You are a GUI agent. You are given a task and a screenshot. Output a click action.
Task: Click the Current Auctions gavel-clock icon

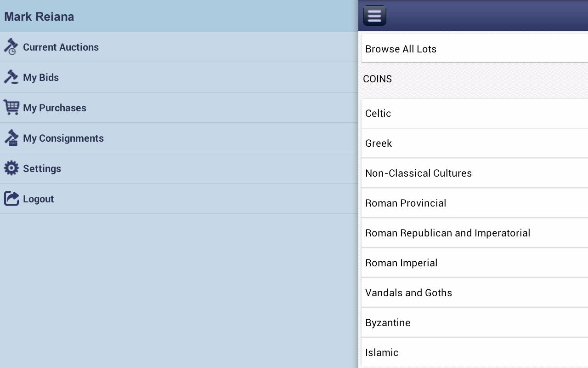pos(11,47)
